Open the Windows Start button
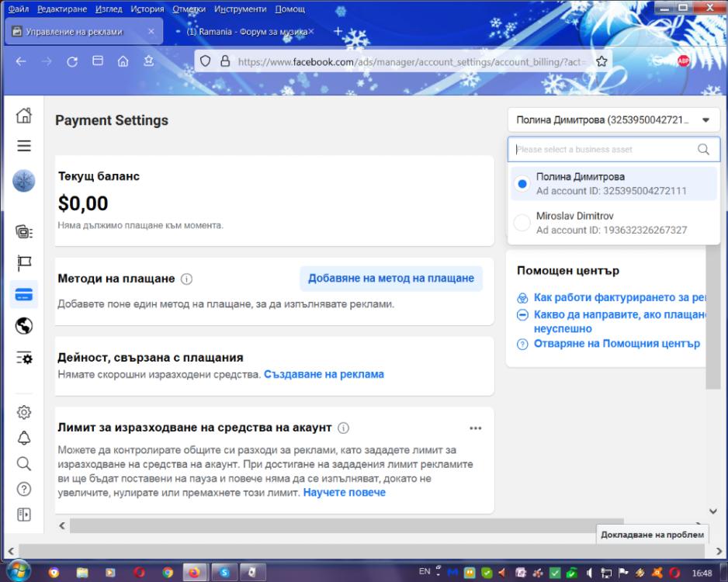The image size is (728, 582). click(19, 570)
